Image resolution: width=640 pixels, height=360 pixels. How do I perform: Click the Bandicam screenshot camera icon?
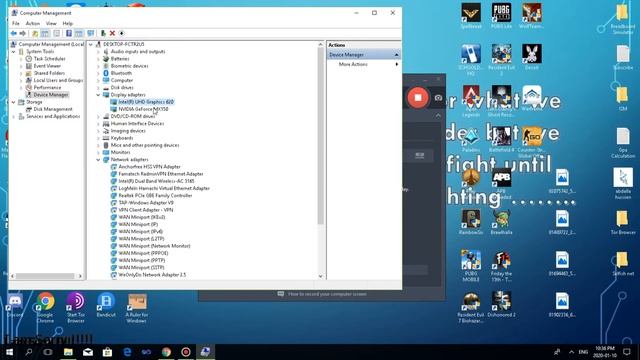pyautogui.click(x=438, y=98)
